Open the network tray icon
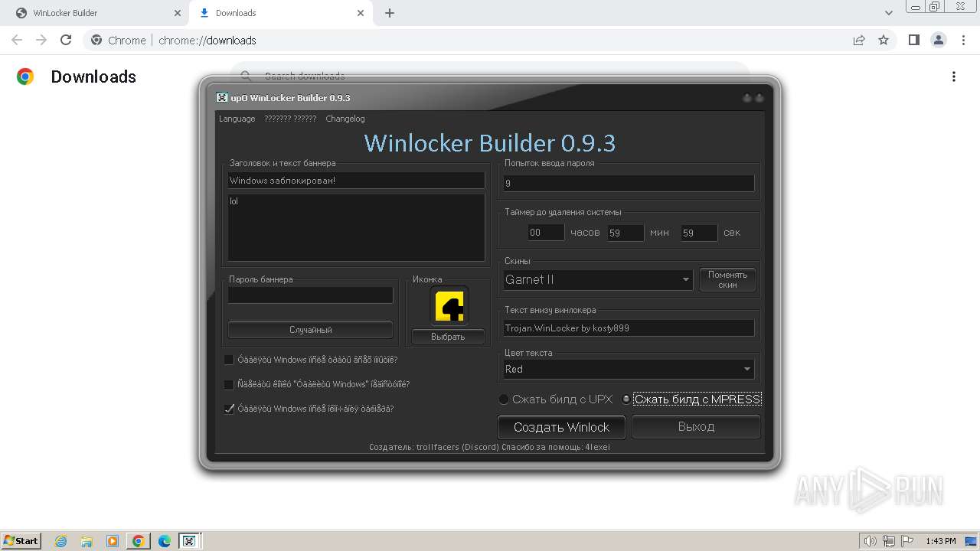 tap(889, 541)
